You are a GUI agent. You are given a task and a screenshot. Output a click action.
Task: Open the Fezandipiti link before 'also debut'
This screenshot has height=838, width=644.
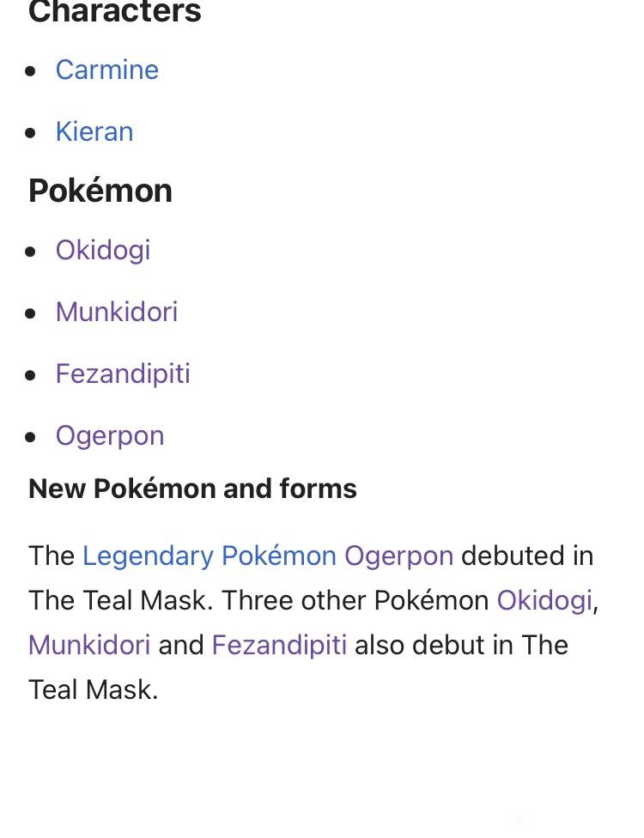click(280, 646)
